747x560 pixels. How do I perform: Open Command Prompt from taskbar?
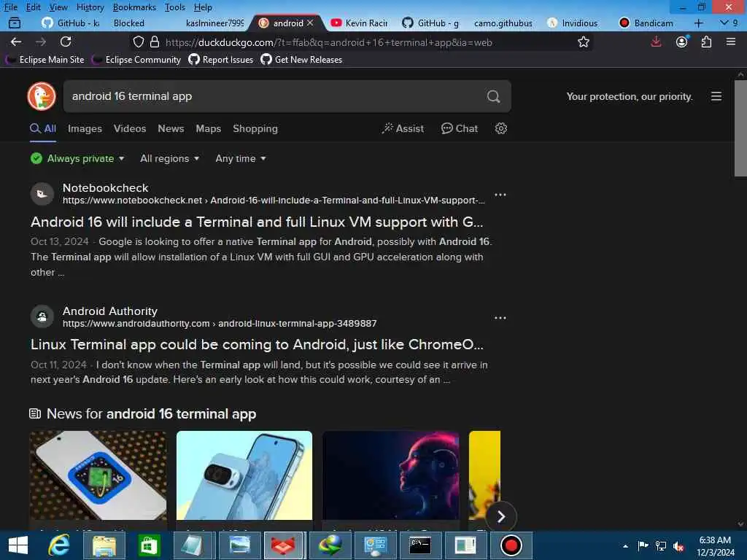coord(420,545)
